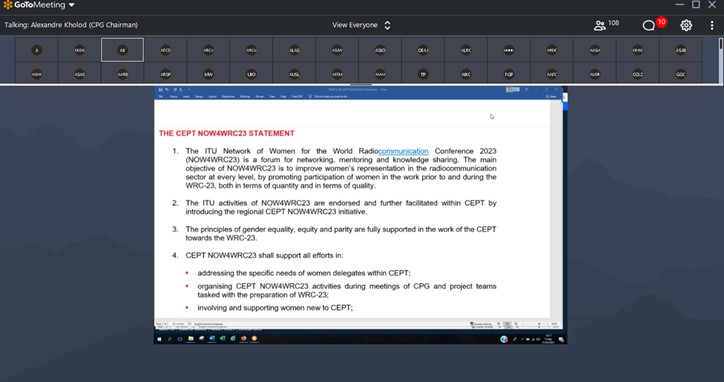Select the FGP participant avatar
Image resolution: width=724 pixels, height=382 pixels.
click(509, 74)
